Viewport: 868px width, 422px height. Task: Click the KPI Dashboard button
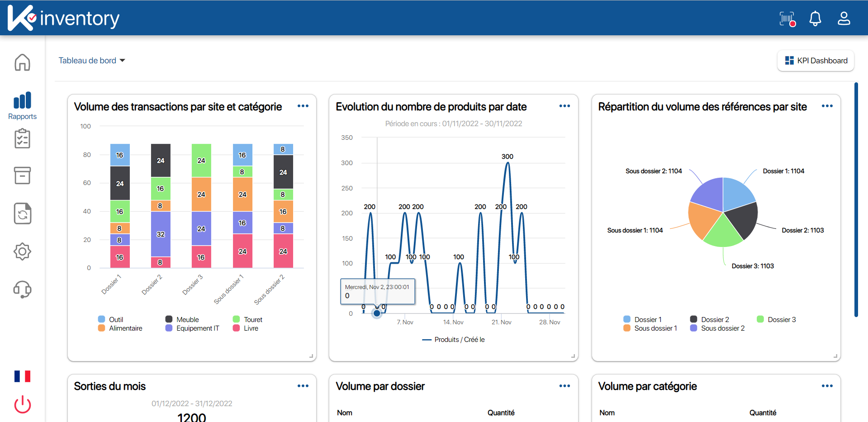click(x=816, y=61)
